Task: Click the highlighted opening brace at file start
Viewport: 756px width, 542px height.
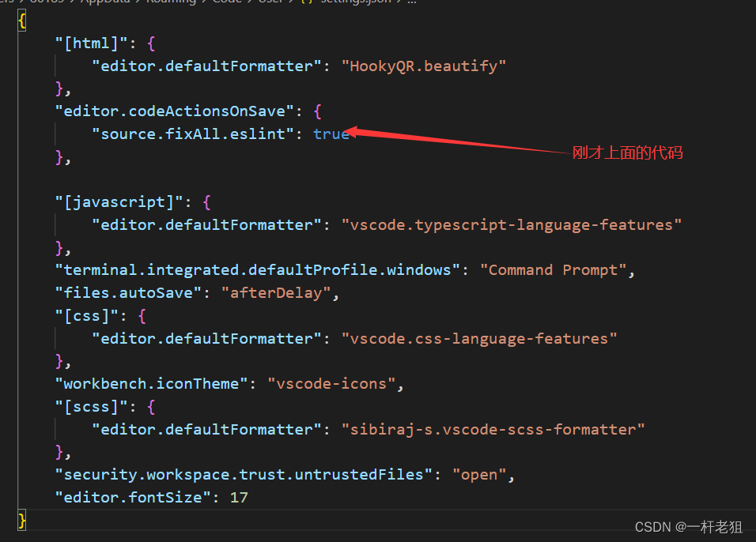Action: 21,21
